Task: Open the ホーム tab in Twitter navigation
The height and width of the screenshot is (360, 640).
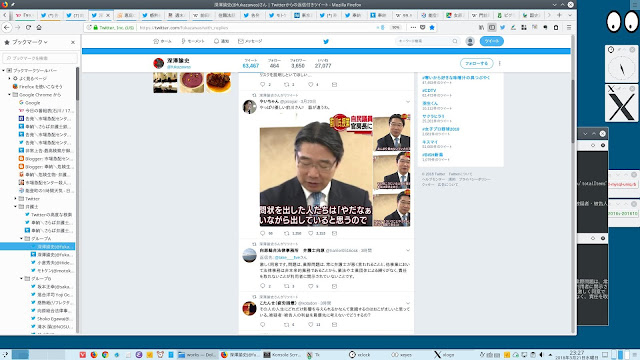Action: 162,41
